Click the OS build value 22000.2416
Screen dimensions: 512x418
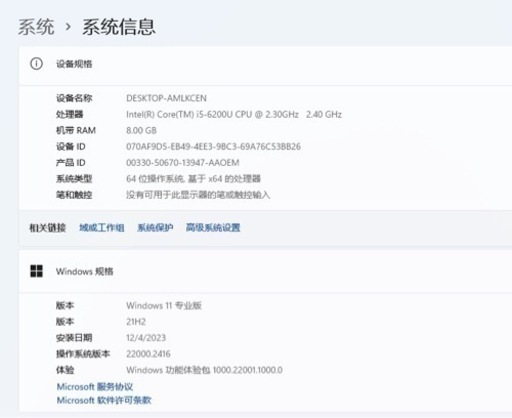point(148,354)
